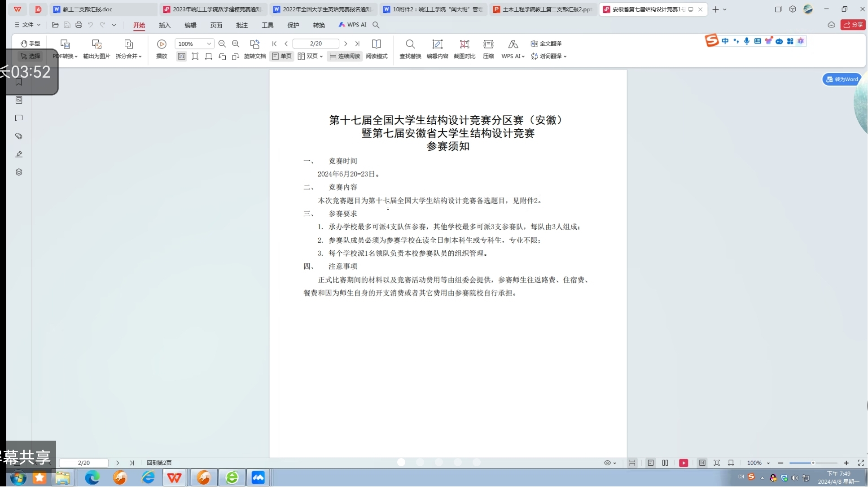Open the 划词翻译 dropdown arrow
868x490 pixels.
[565, 57]
